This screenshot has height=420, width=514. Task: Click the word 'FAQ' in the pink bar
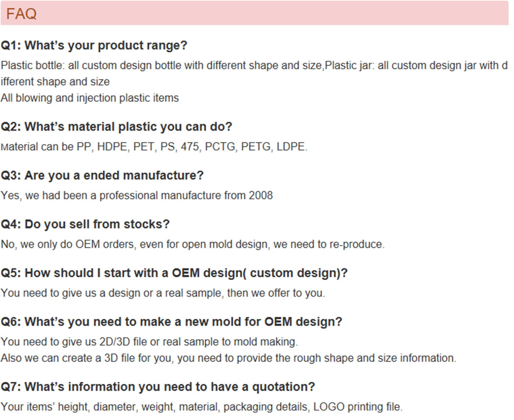click(x=21, y=14)
